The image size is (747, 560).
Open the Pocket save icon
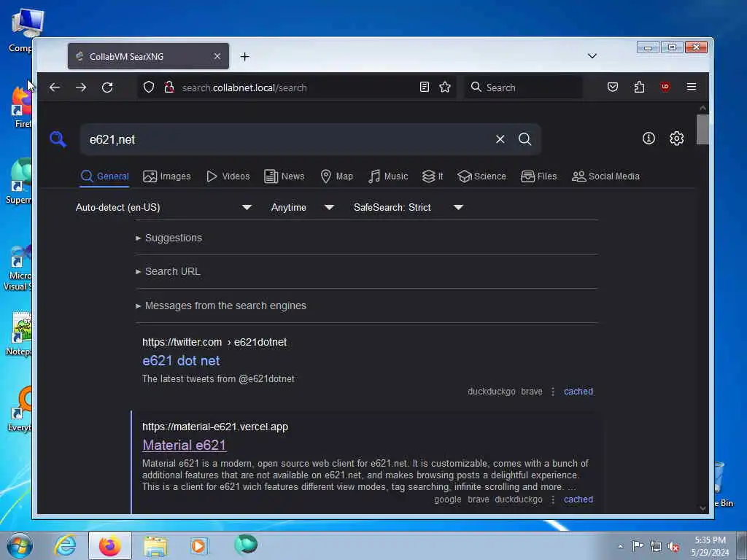[613, 87]
